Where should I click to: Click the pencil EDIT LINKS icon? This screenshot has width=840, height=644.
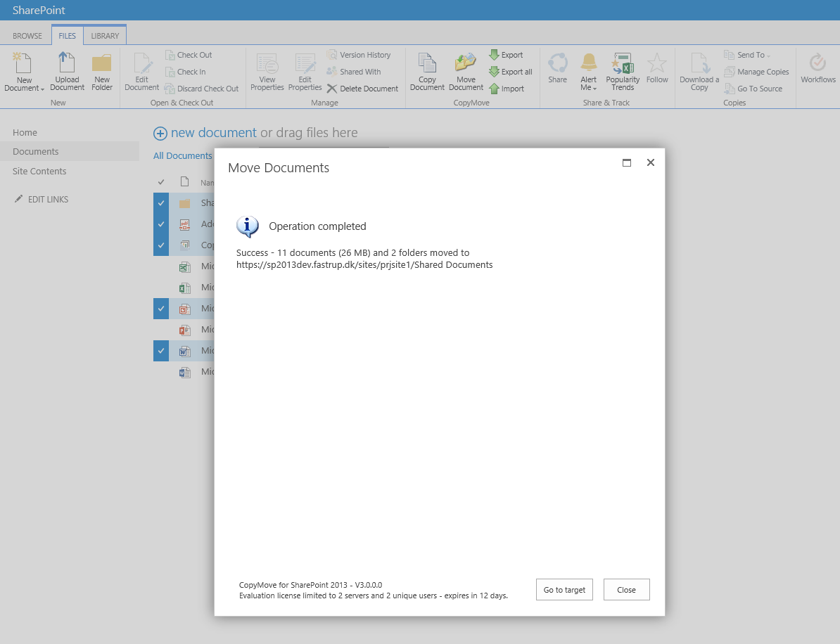(x=19, y=198)
